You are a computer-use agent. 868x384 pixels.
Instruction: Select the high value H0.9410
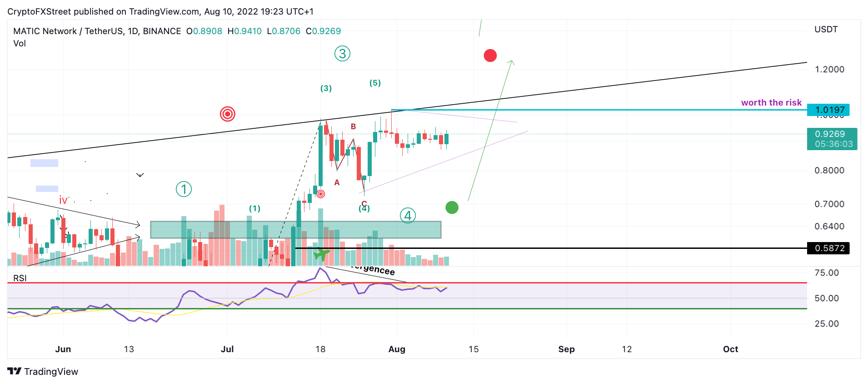pyautogui.click(x=244, y=31)
